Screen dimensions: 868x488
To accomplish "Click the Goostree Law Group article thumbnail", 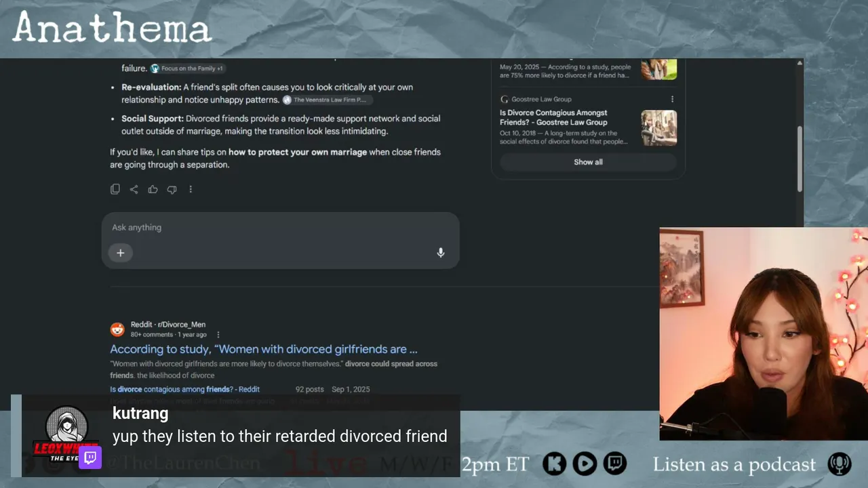I will (x=659, y=127).
